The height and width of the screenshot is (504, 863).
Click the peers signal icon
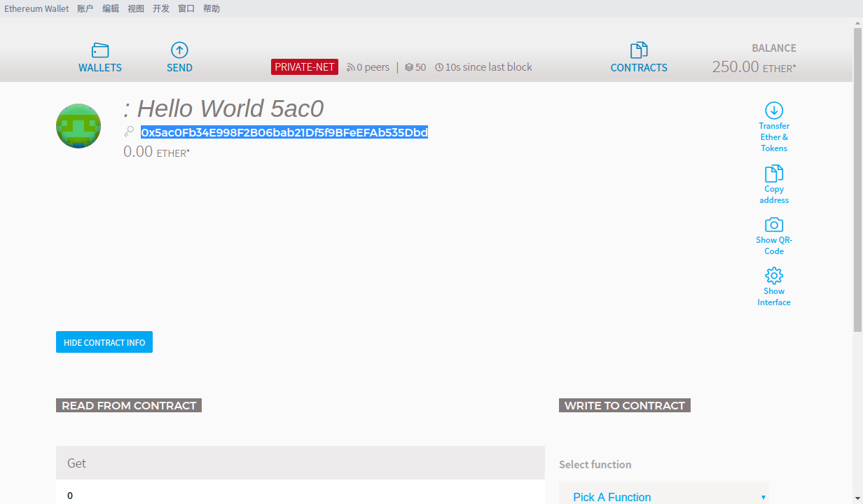click(350, 68)
